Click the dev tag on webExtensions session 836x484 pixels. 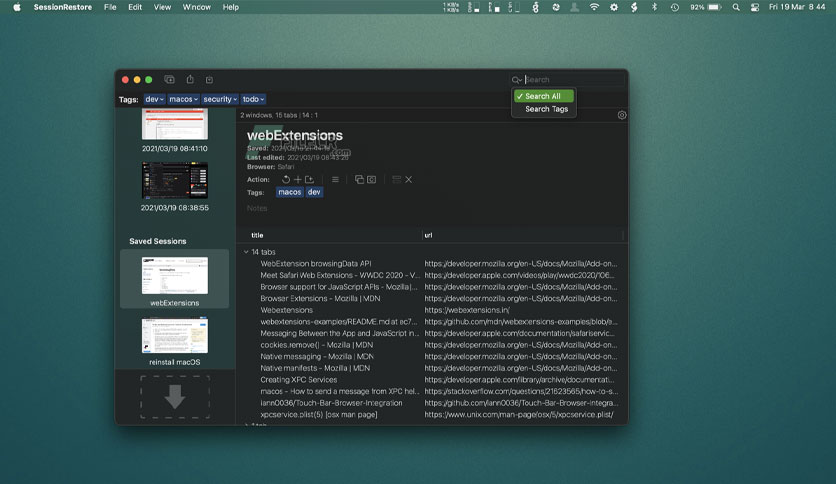click(314, 192)
